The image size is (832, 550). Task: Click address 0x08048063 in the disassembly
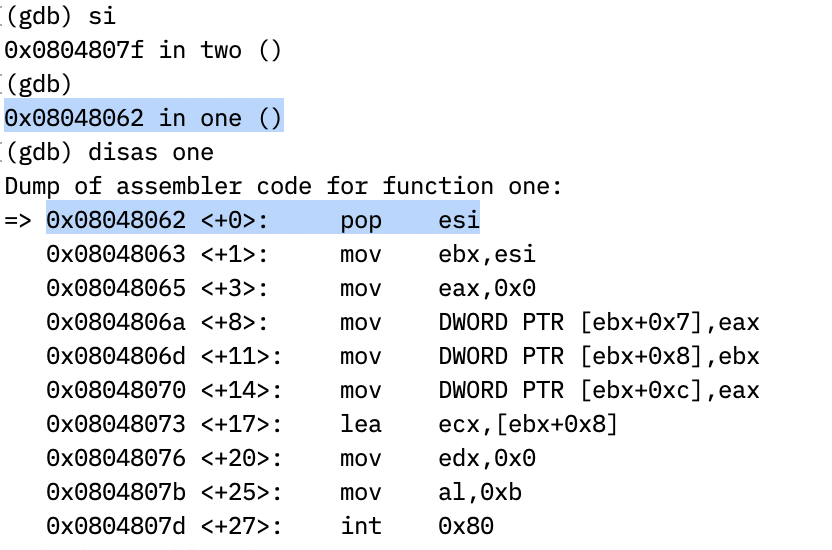(115, 254)
